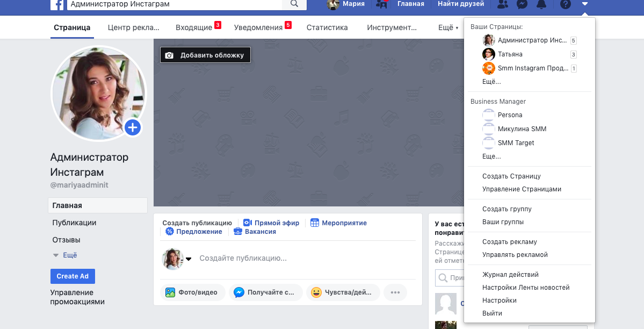Image resolution: width=644 pixels, height=329 pixels.
Task: Start a Прямой эфир live video
Action: coord(271,223)
